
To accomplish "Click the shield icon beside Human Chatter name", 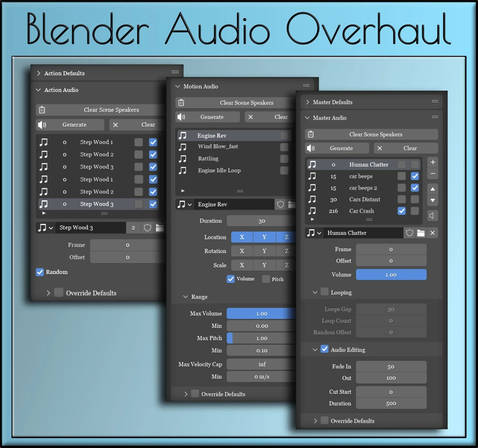I will click(410, 233).
